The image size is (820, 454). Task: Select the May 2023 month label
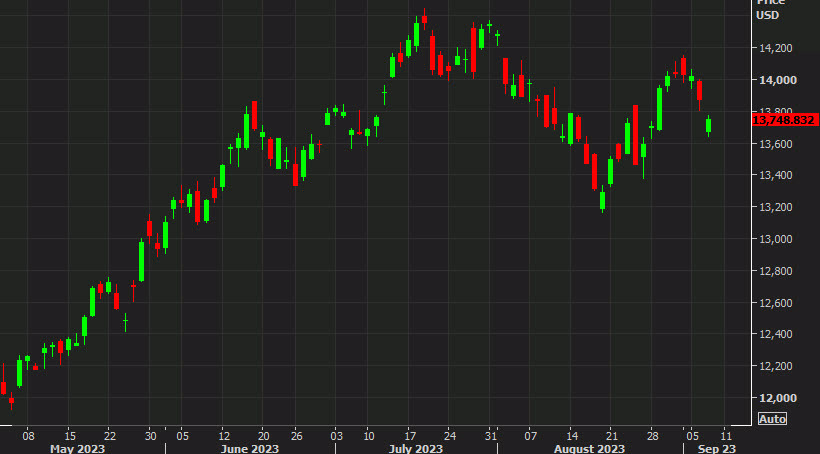click(x=77, y=448)
